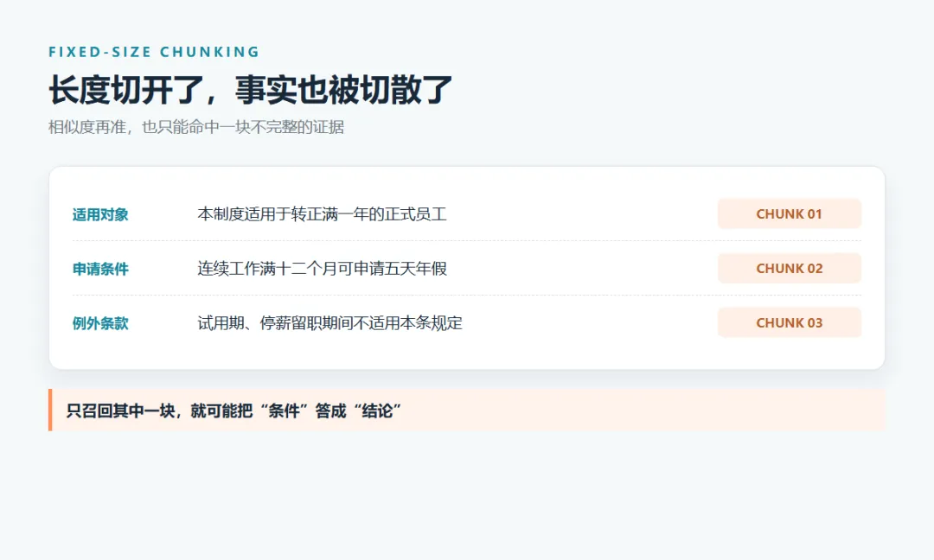
Task: Select the 例外条款 row label
Action: pos(100,323)
